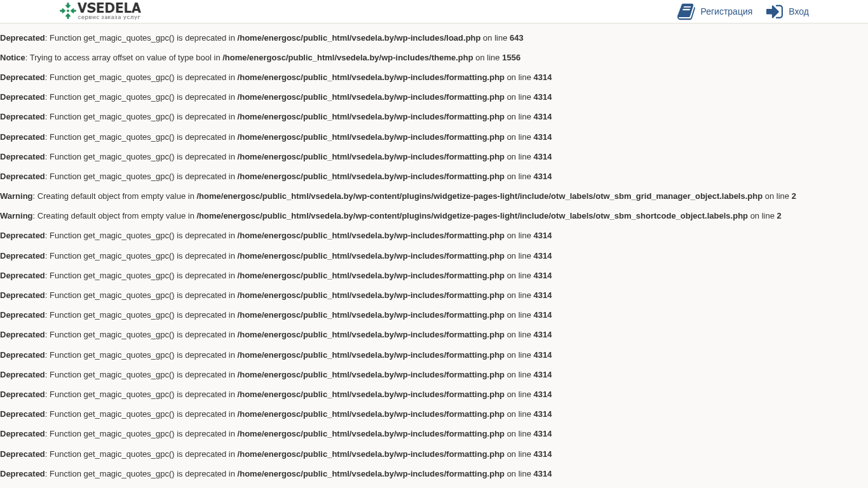This screenshot has height=488, width=868.
Task: Click the otw_sbm_shortcode_object.labels.php path
Action: 472,216
